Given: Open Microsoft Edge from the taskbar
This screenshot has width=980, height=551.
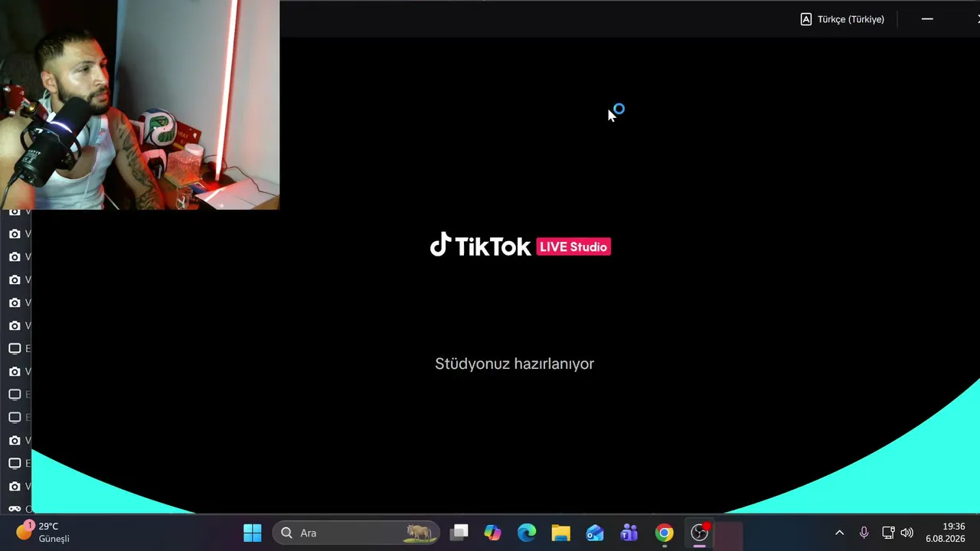Looking at the screenshot, I should click(527, 533).
